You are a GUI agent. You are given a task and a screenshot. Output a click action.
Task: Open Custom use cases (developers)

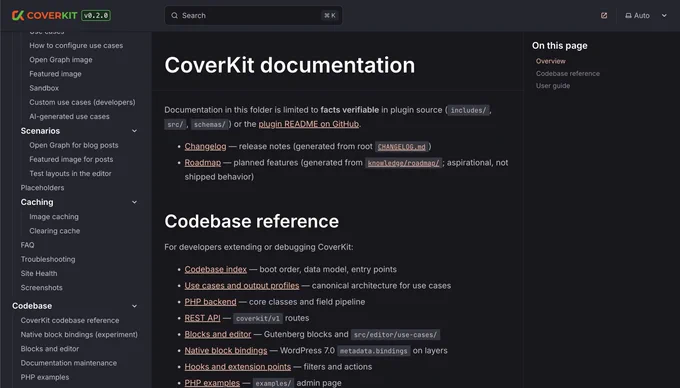82,102
